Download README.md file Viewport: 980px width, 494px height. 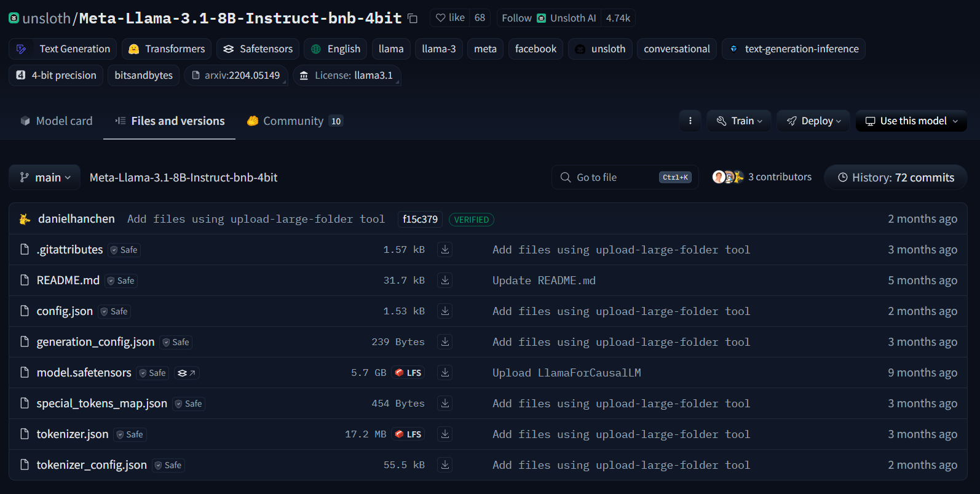445,280
